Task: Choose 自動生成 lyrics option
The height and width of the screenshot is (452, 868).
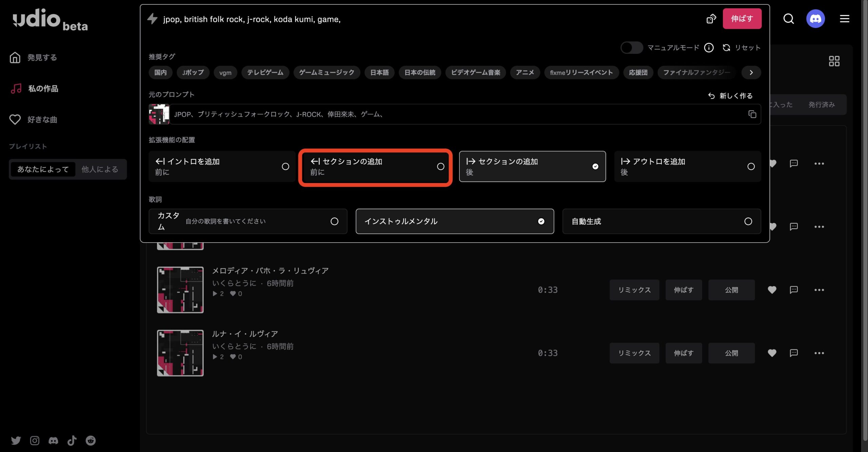Action: click(x=661, y=221)
